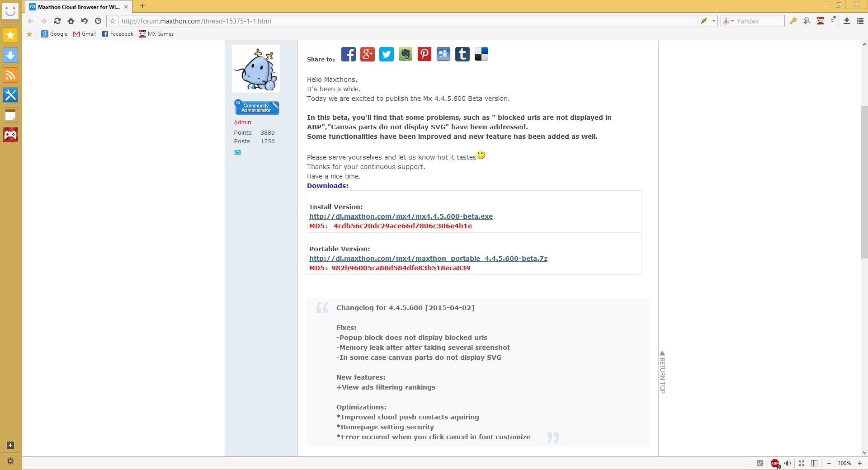Open the main browser menu icon
This screenshot has height=470, width=868.
tap(860, 21)
